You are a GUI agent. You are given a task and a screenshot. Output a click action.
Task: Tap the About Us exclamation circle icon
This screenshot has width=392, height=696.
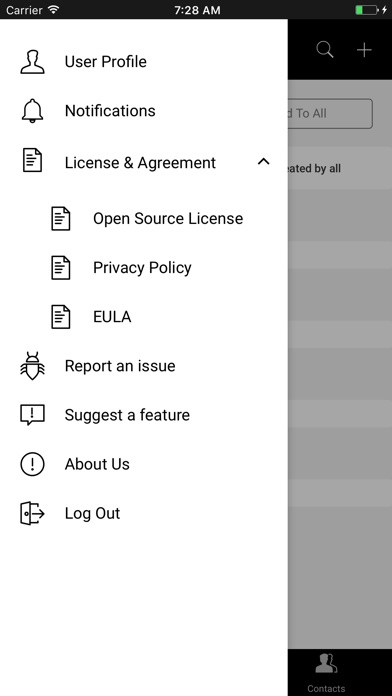click(x=32, y=464)
